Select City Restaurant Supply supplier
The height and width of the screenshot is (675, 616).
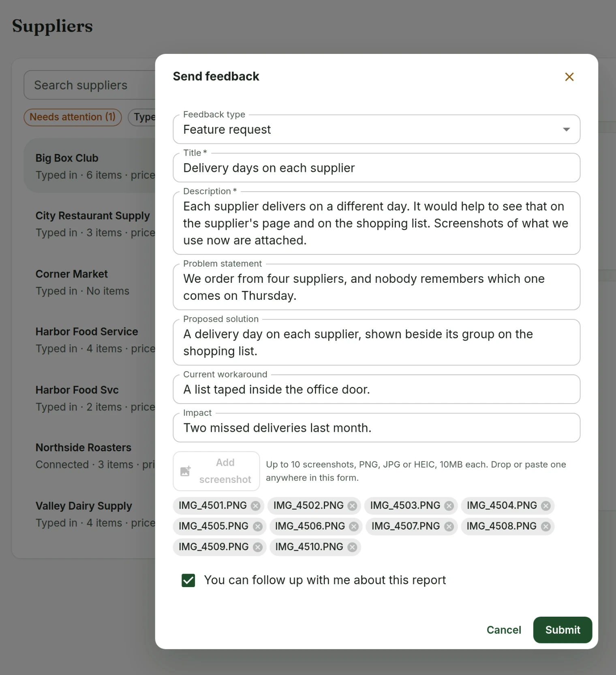tap(90, 224)
